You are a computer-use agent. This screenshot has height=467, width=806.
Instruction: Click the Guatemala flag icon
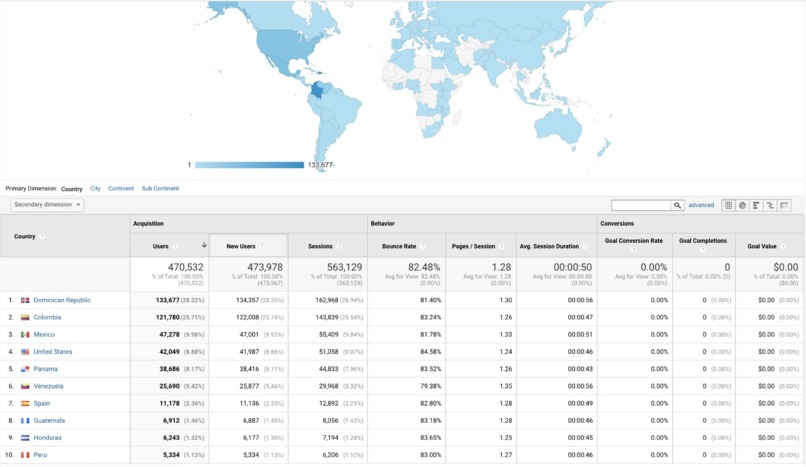(25, 421)
